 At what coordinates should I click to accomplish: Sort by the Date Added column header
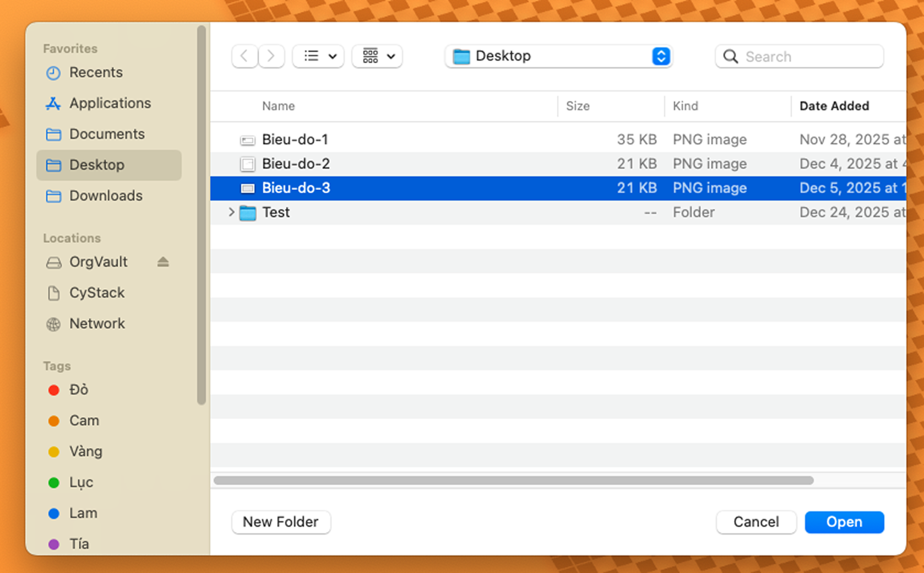(x=834, y=106)
